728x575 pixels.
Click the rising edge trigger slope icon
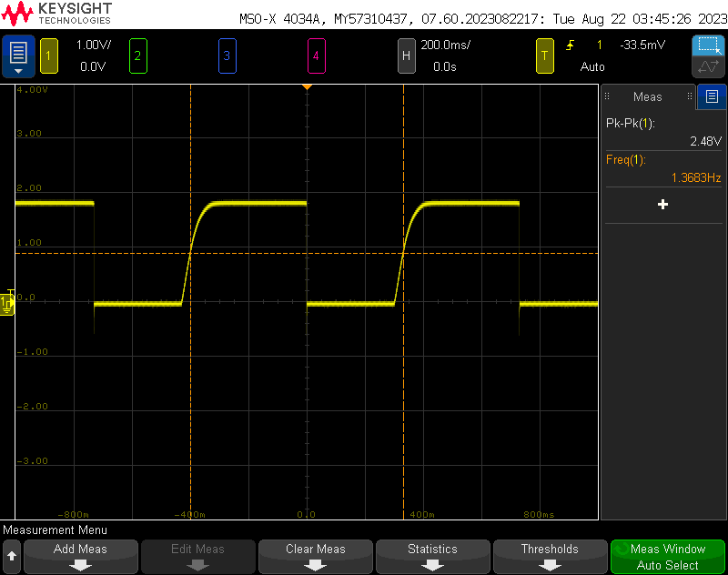[571, 45]
